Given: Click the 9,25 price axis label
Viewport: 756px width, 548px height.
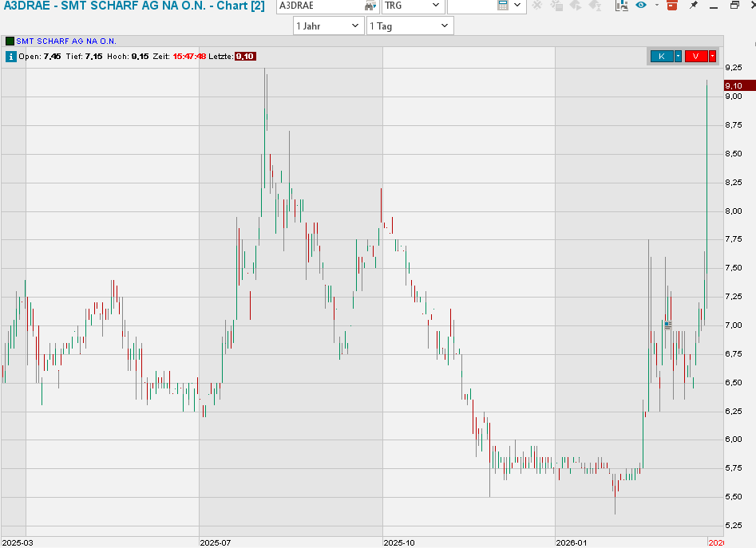Looking at the screenshot, I should (734, 68).
